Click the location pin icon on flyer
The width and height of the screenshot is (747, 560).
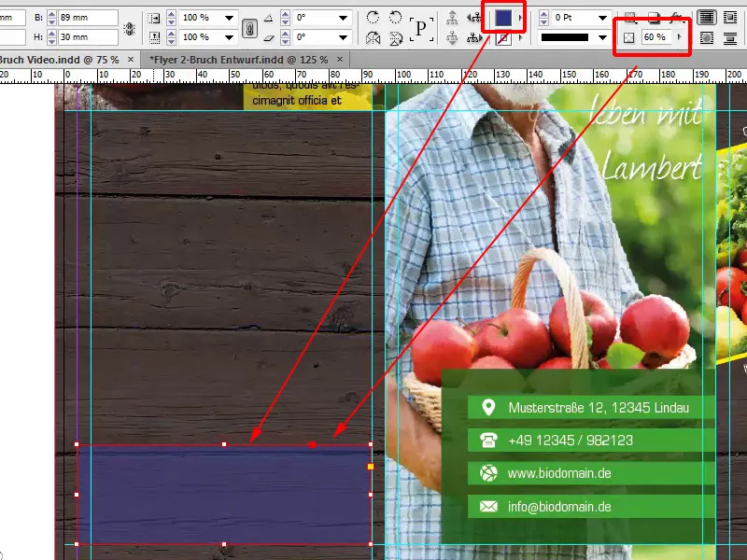(x=488, y=408)
